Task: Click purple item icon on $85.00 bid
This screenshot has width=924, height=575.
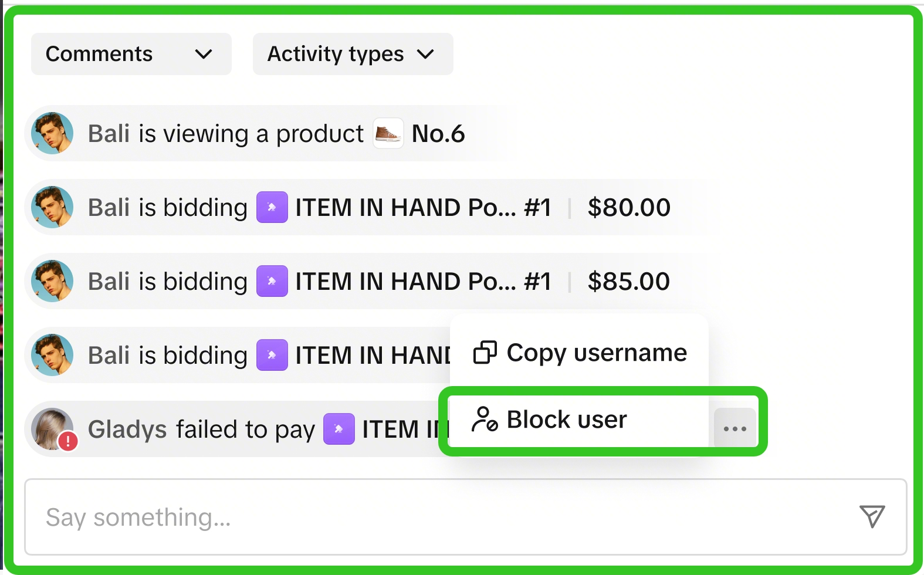Action: [272, 281]
